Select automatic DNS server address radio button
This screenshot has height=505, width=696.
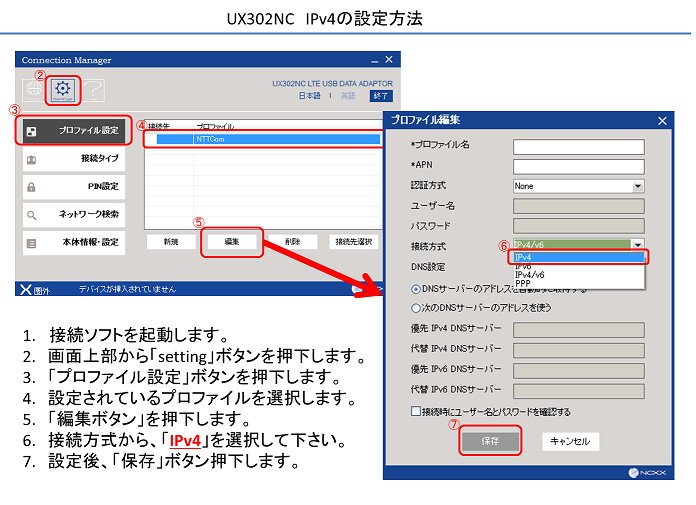(416, 289)
